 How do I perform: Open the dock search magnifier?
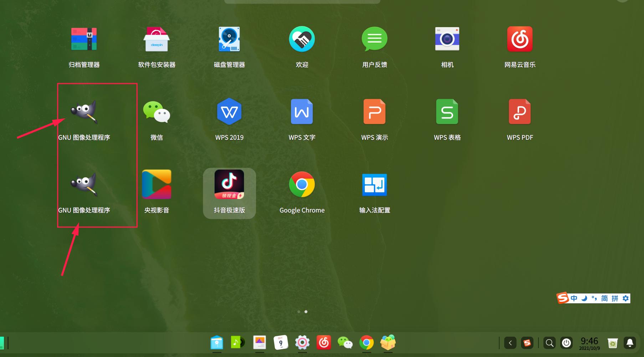[x=550, y=343]
